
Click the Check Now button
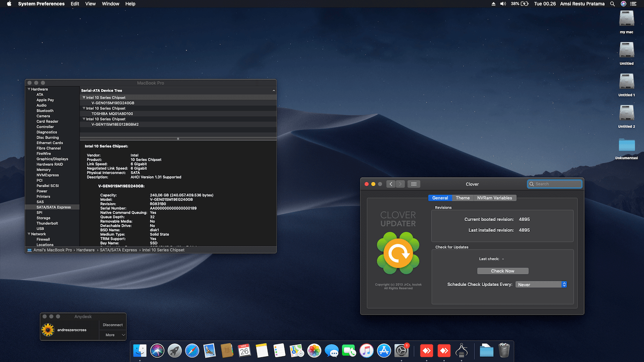pos(503,271)
